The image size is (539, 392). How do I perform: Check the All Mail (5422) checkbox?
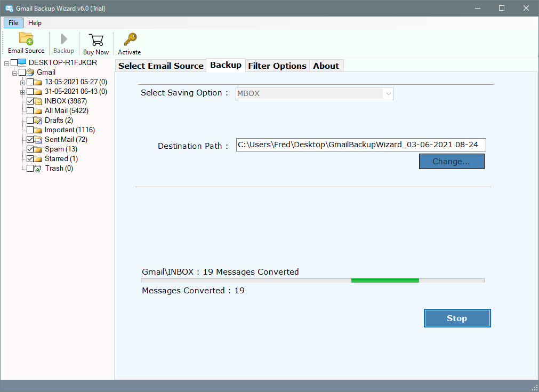(x=30, y=111)
